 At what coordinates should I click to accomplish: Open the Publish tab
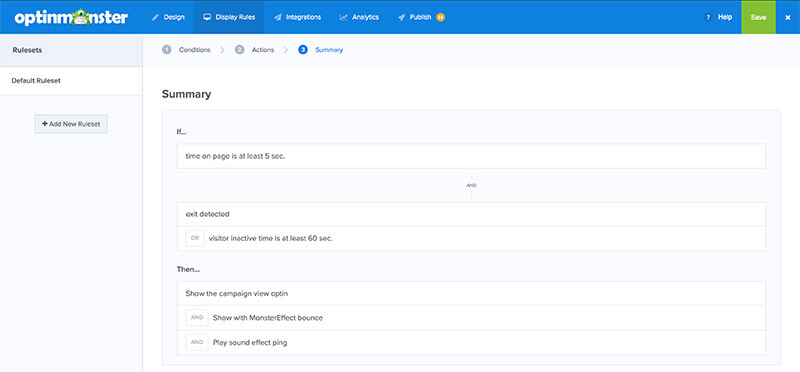(x=421, y=17)
